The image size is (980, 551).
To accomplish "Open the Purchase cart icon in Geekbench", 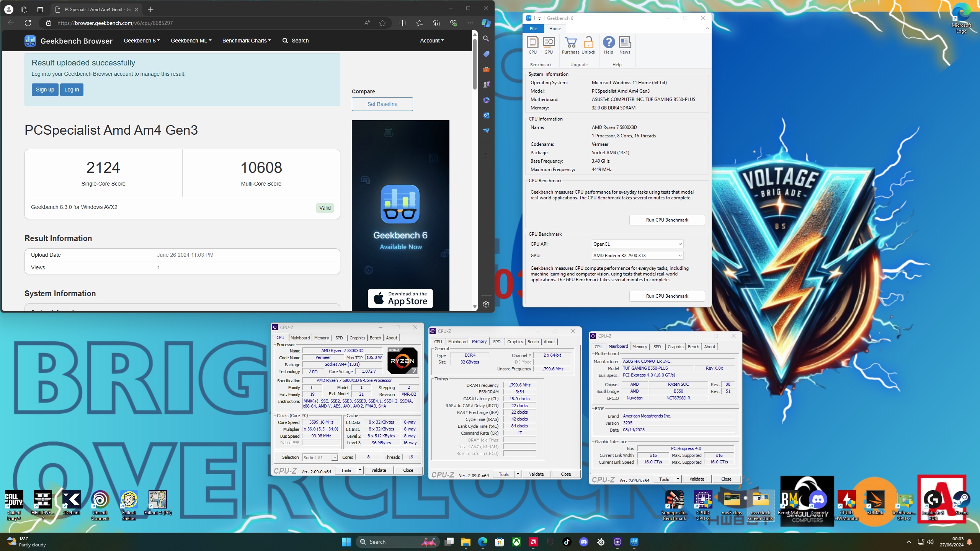I will pyautogui.click(x=570, y=45).
